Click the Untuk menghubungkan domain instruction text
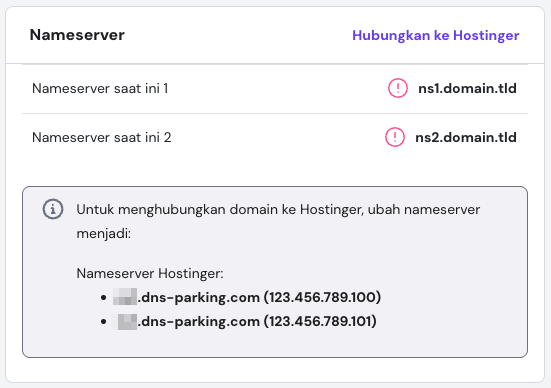 click(278, 221)
